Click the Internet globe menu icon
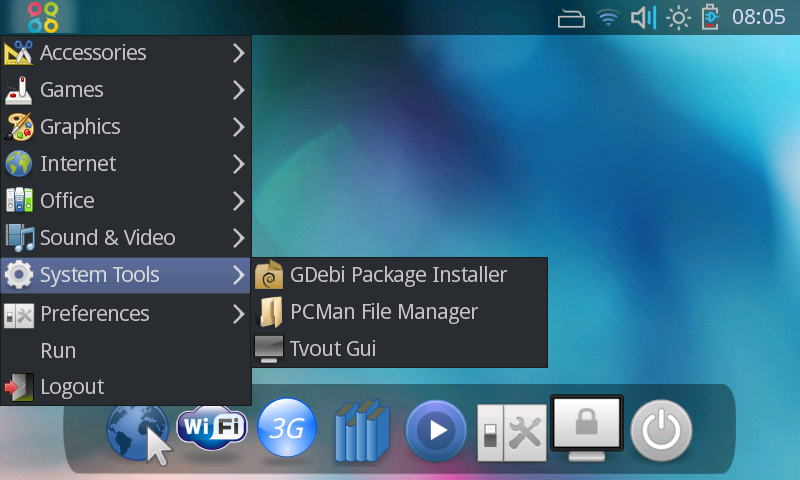Image resolution: width=800 pixels, height=480 pixels. pos(19,164)
